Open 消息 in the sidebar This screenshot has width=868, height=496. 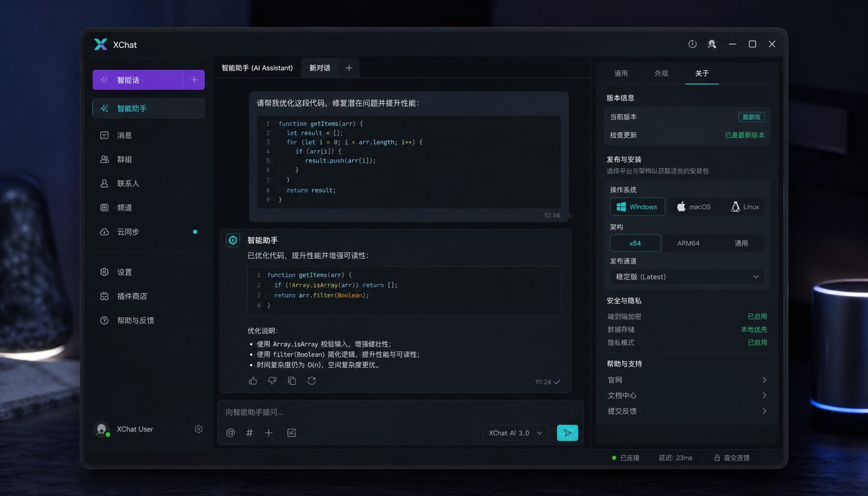(149, 135)
